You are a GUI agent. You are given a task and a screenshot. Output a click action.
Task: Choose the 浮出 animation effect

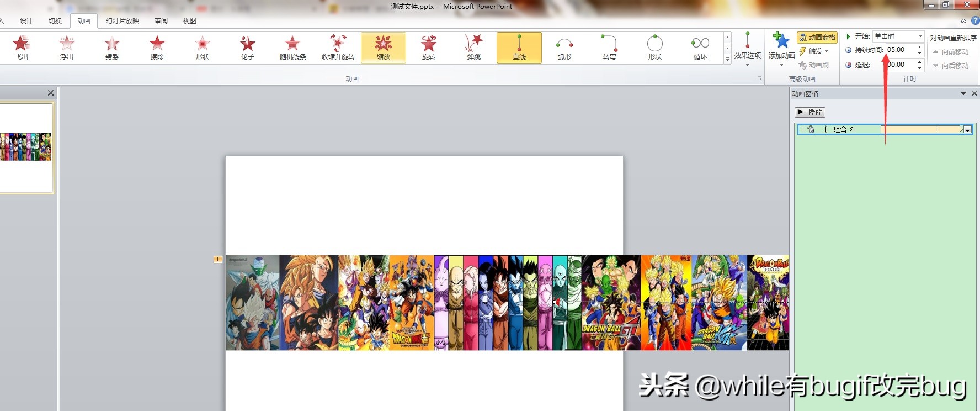67,48
